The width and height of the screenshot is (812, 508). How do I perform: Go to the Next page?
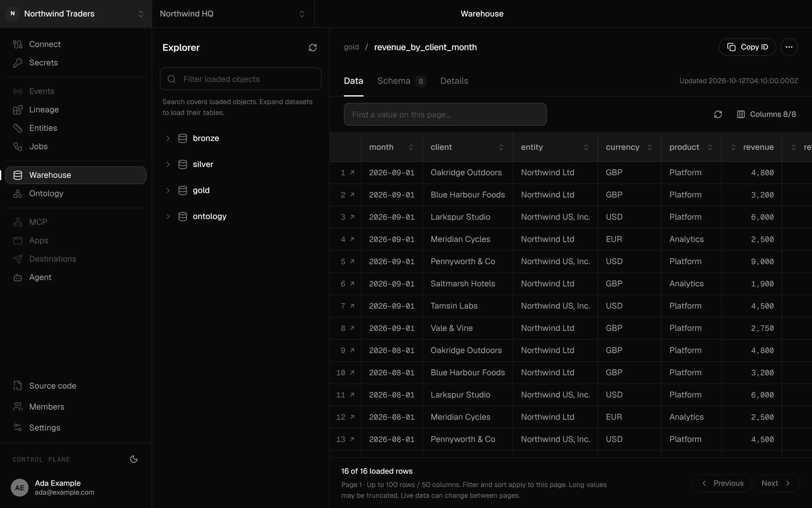click(777, 484)
